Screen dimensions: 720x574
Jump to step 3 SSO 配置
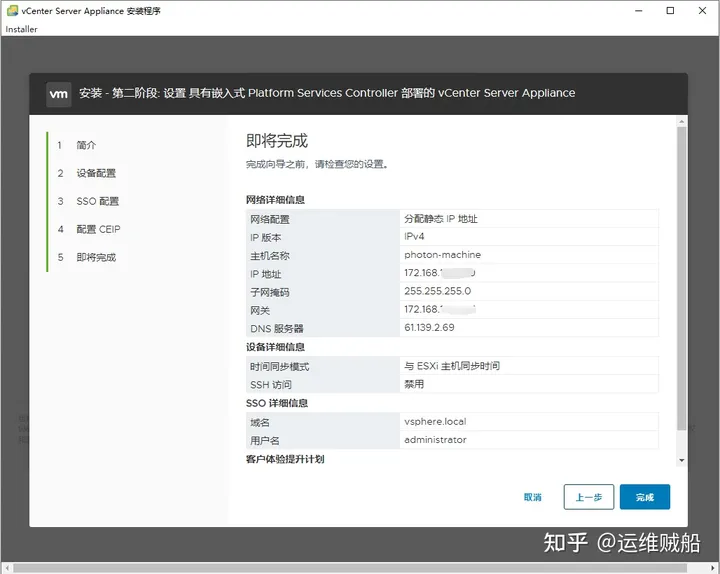click(97, 201)
